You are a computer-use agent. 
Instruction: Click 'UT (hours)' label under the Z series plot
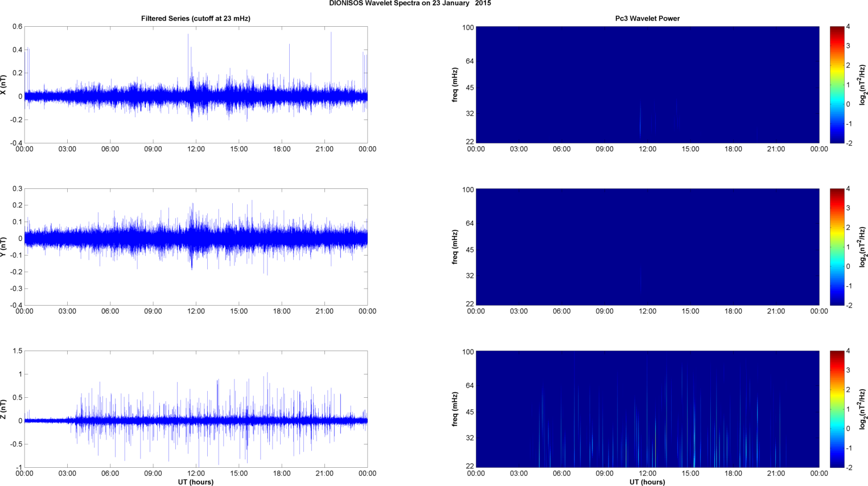[196, 482]
